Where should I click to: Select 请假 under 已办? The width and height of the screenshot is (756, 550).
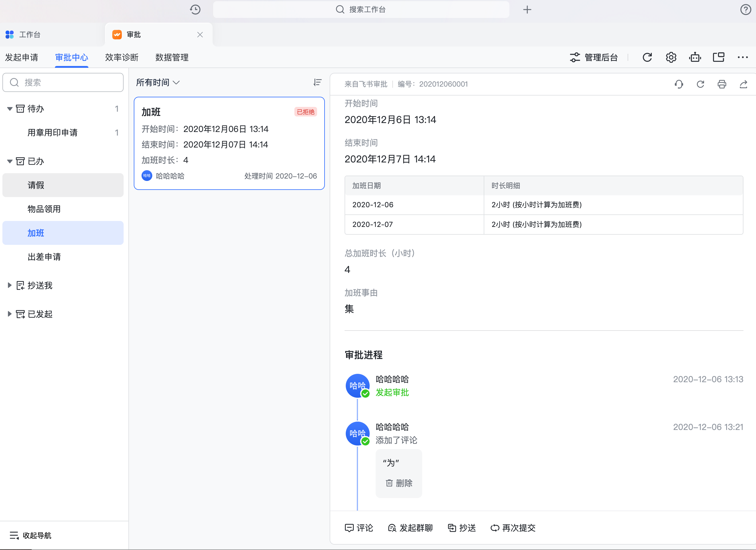(x=63, y=185)
